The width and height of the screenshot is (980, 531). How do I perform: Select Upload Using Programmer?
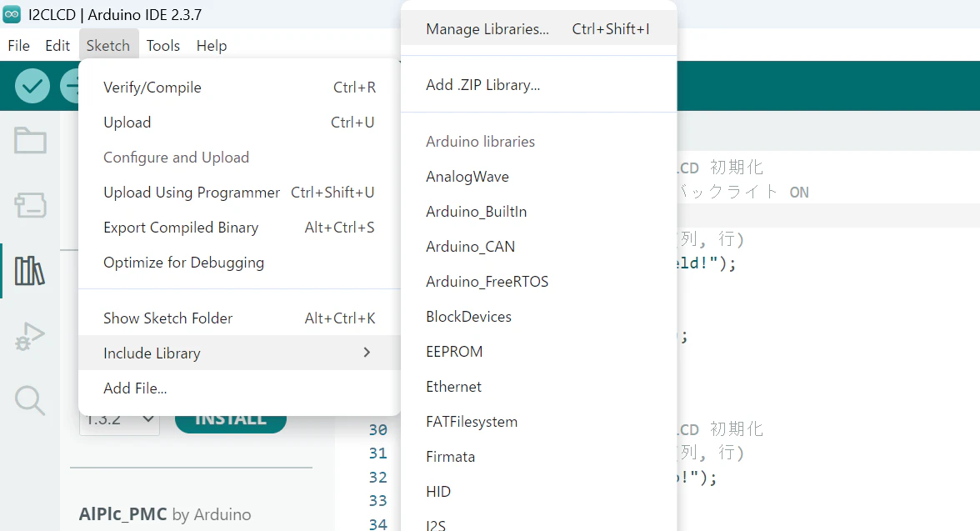[x=239, y=193]
